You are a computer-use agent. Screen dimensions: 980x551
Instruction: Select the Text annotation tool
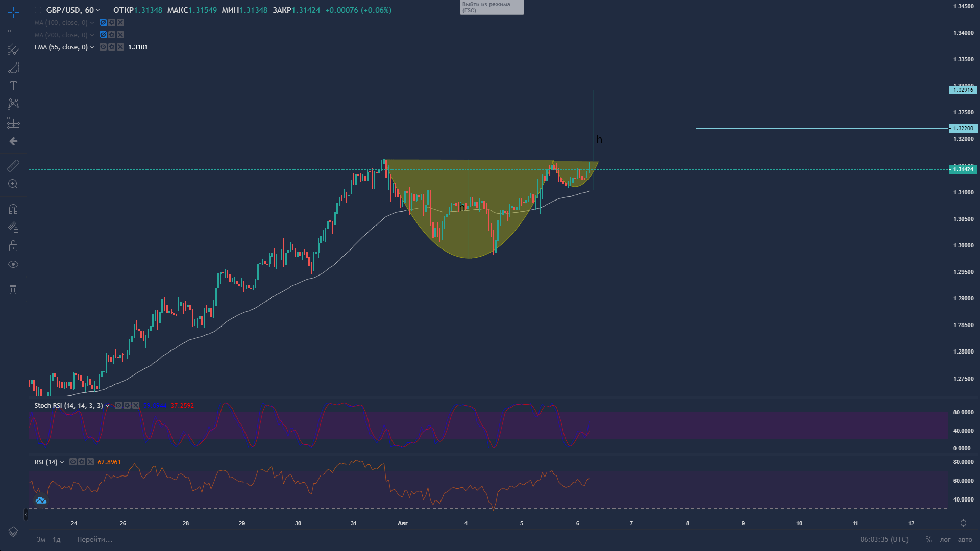click(13, 86)
